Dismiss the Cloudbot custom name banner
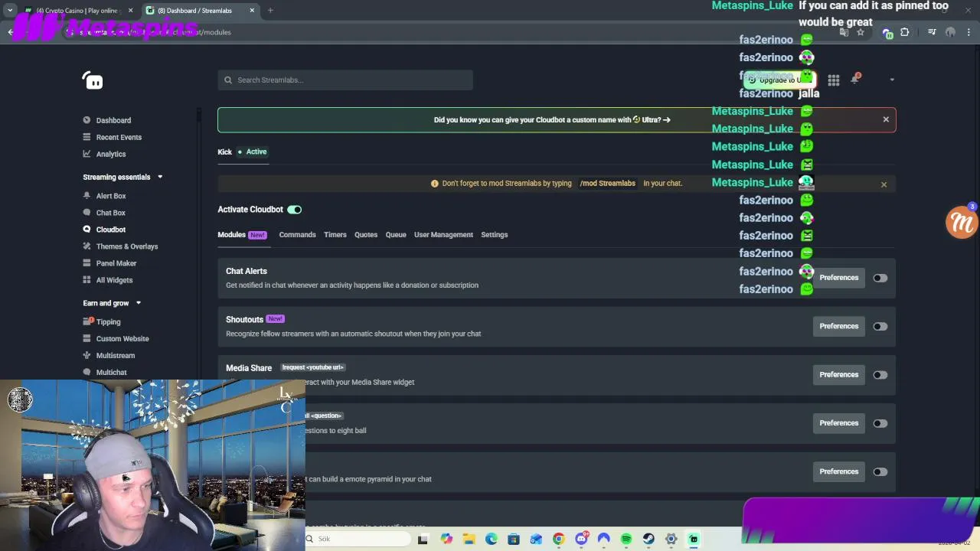 point(886,119)
